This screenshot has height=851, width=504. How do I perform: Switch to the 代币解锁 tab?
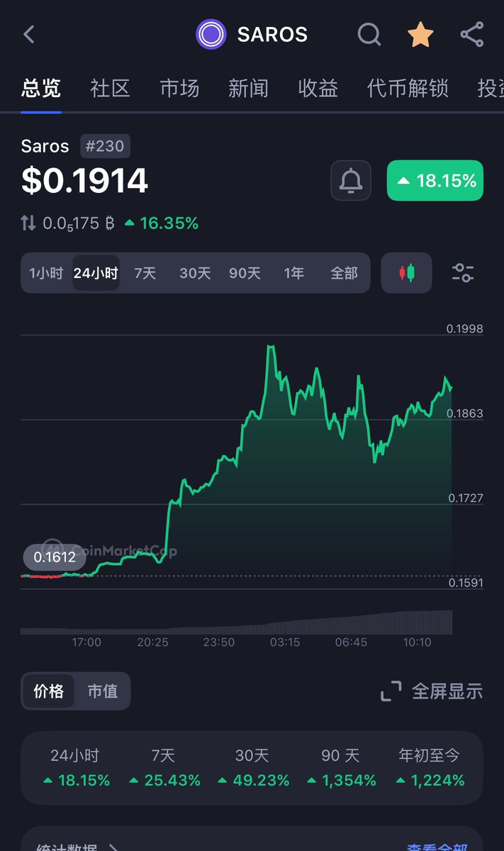(x=408, y=89)
